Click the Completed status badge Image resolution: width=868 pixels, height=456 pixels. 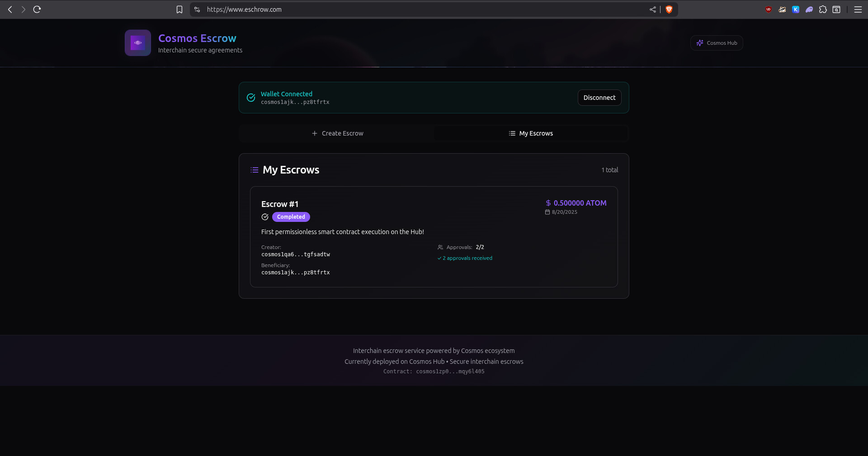(x=291, y=217)
